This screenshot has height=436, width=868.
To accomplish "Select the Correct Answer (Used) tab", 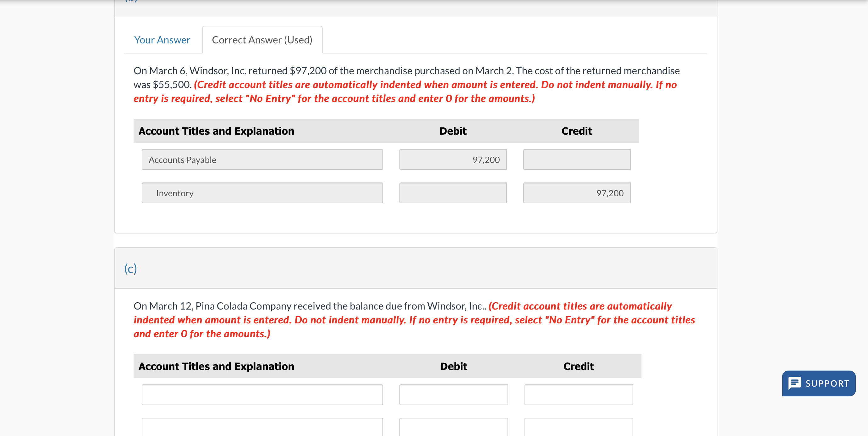I will 262,40.
